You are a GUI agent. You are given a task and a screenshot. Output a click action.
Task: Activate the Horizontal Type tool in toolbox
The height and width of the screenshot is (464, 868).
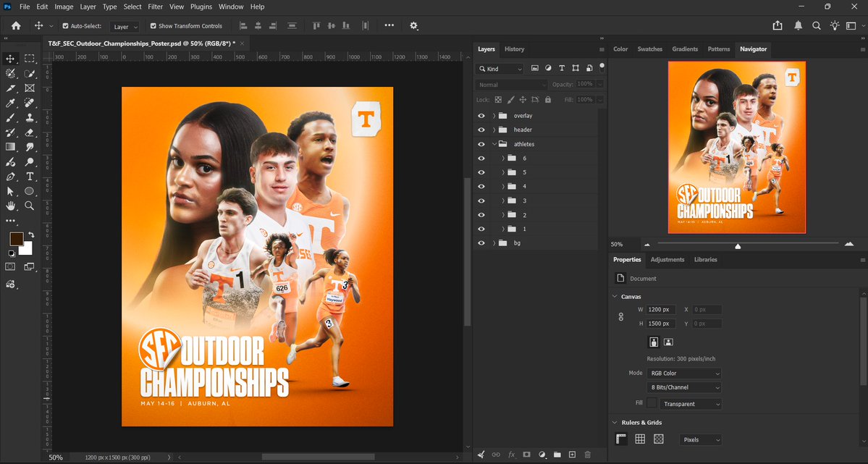[30, 177]
